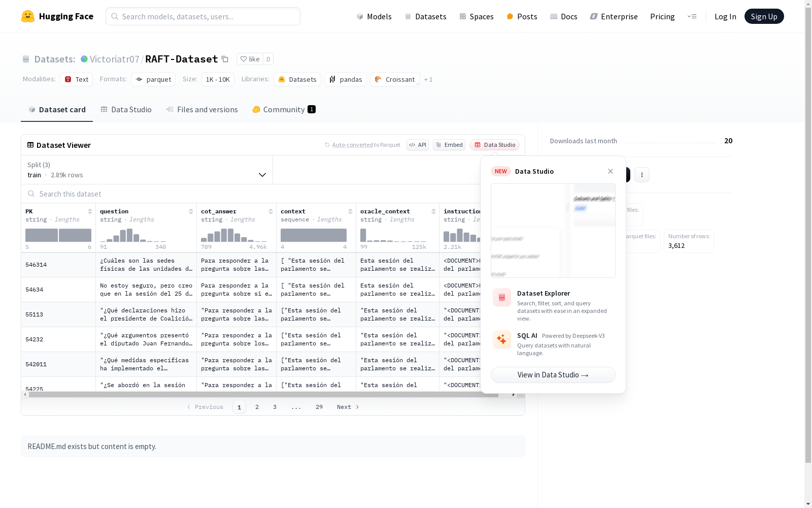
Task: Go to the Pricing page
Action: (x=662, y=16)
